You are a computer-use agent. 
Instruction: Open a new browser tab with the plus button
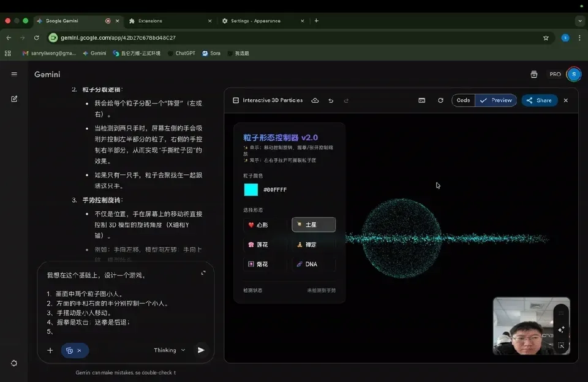point(317,21)
